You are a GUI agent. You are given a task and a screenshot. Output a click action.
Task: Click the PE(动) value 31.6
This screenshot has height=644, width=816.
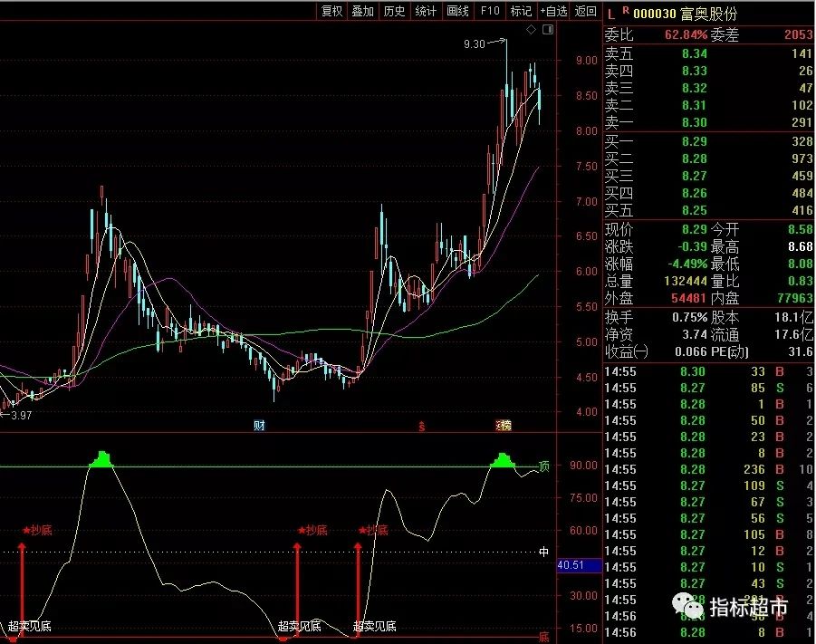801,352
